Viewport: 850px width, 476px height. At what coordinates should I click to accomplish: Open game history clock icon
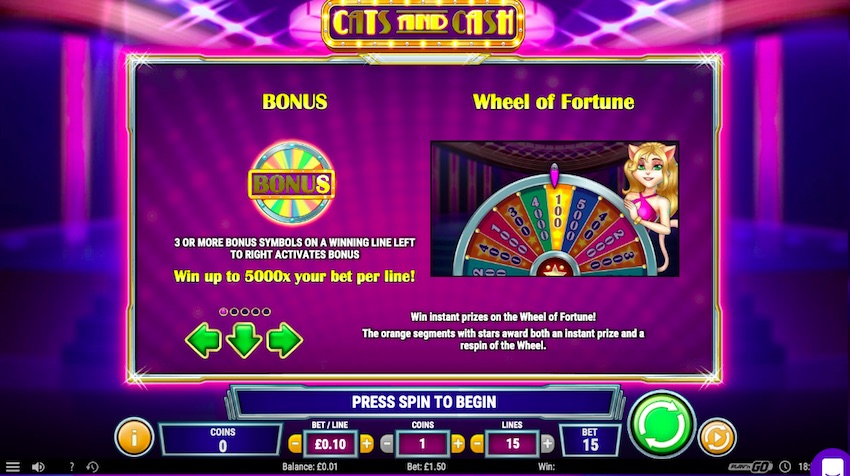(93, 466)
